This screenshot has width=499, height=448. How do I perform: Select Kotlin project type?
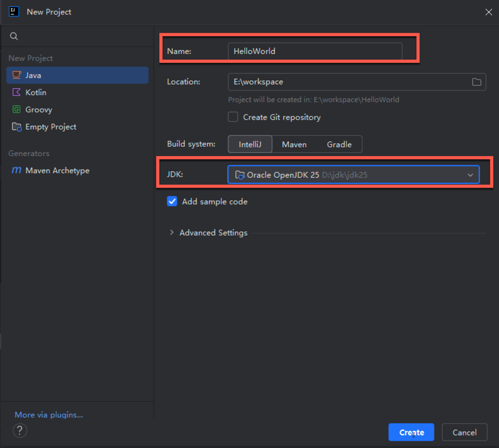77,92
